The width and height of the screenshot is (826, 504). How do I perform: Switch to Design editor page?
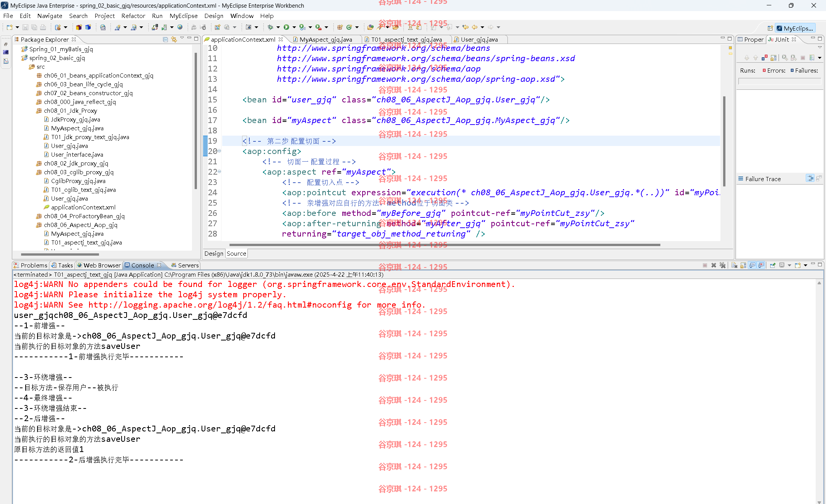point(214,253)
